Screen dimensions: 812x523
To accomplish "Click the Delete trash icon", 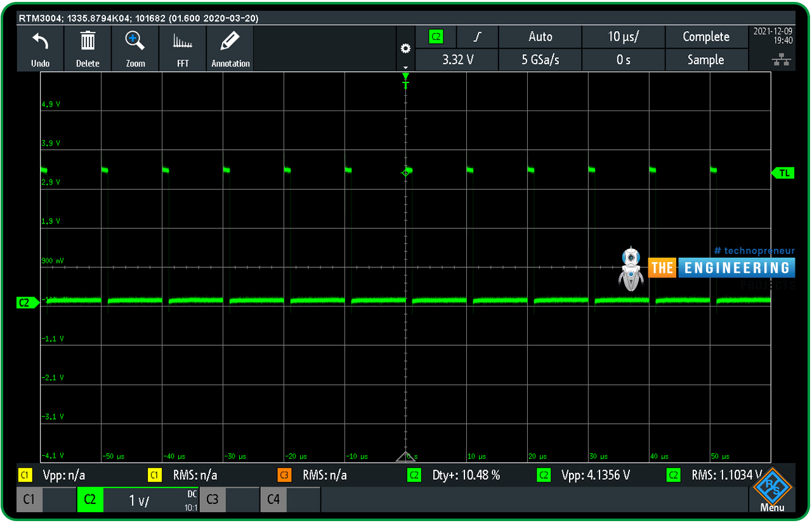I will 88,43.
